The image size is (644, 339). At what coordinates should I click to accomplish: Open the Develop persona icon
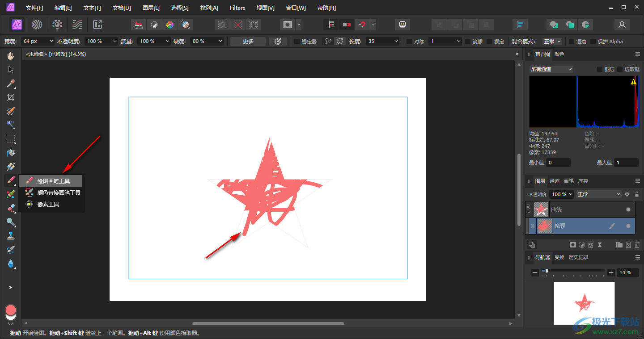tap(57, 25)
